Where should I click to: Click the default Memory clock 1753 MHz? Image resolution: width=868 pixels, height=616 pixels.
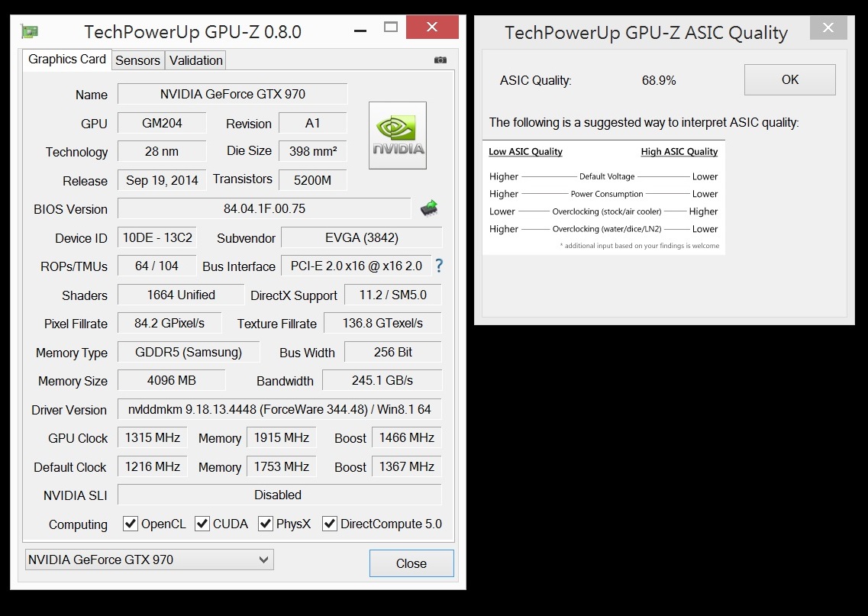pos(281,466)
